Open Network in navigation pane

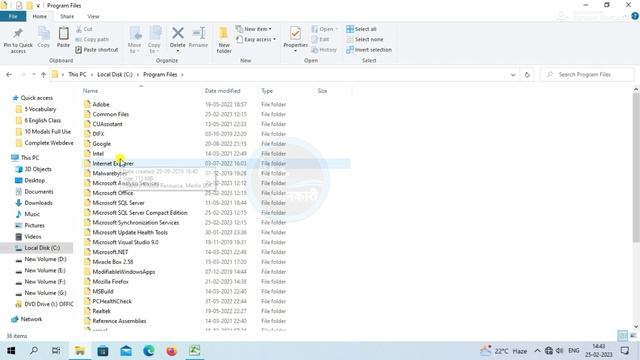point(31,319)
